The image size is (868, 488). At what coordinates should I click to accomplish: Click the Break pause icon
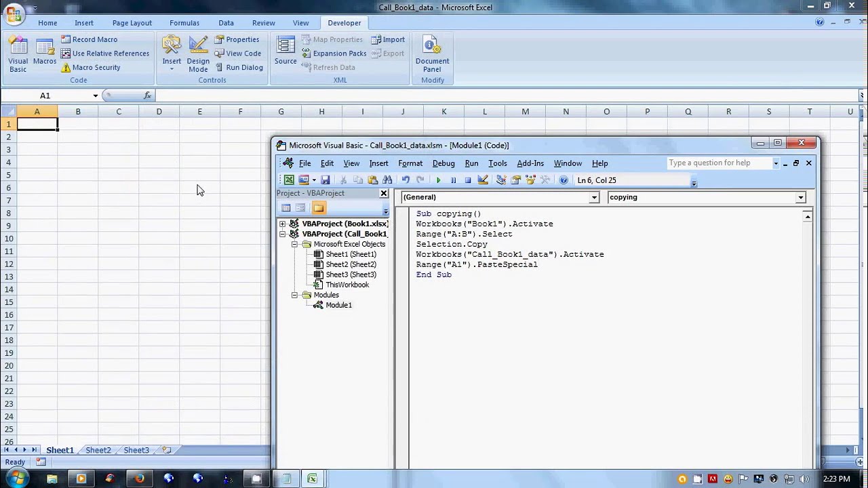tap(453, 180)
